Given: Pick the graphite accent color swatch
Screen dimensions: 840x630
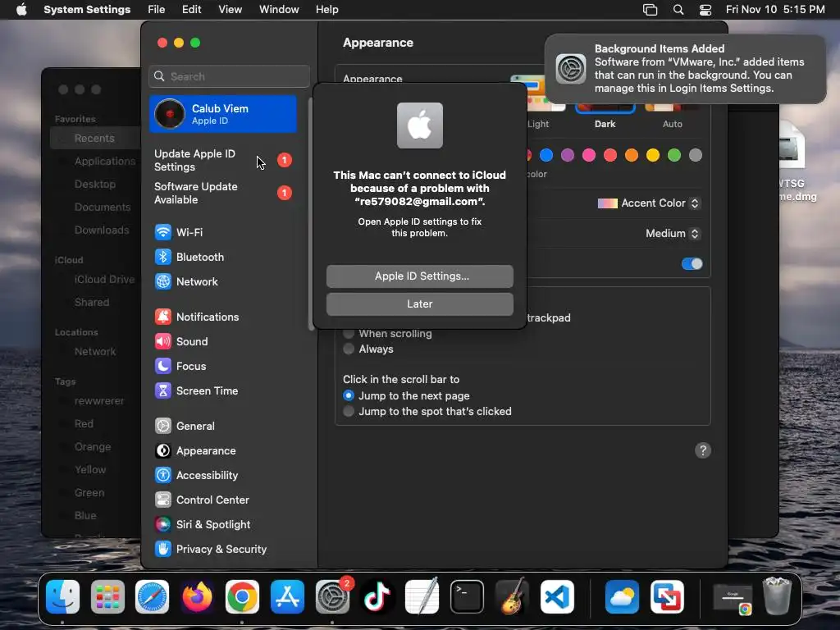Looking at the screenshot, I should (696, 155).
